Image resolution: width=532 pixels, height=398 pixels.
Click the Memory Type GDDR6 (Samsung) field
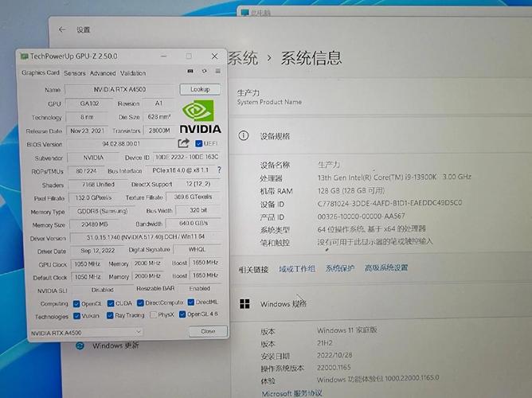[102, 211]
